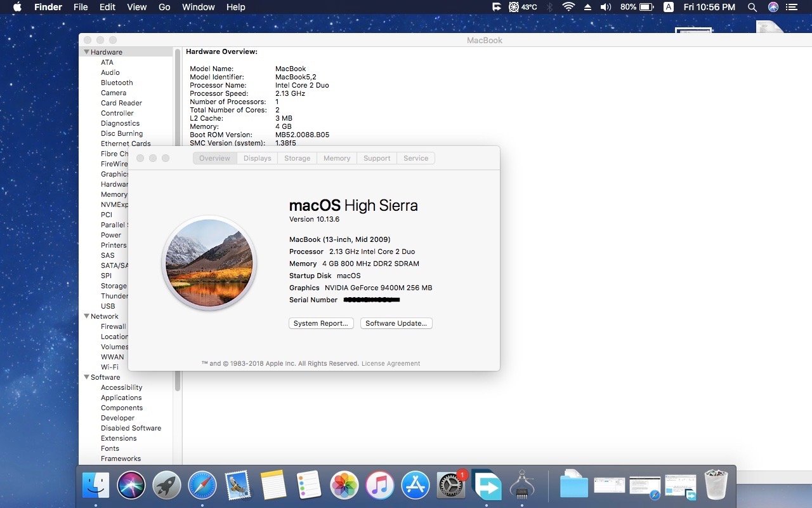Open the eject icon menu in menu bar
Screen dimensions: 812x508
587,7
